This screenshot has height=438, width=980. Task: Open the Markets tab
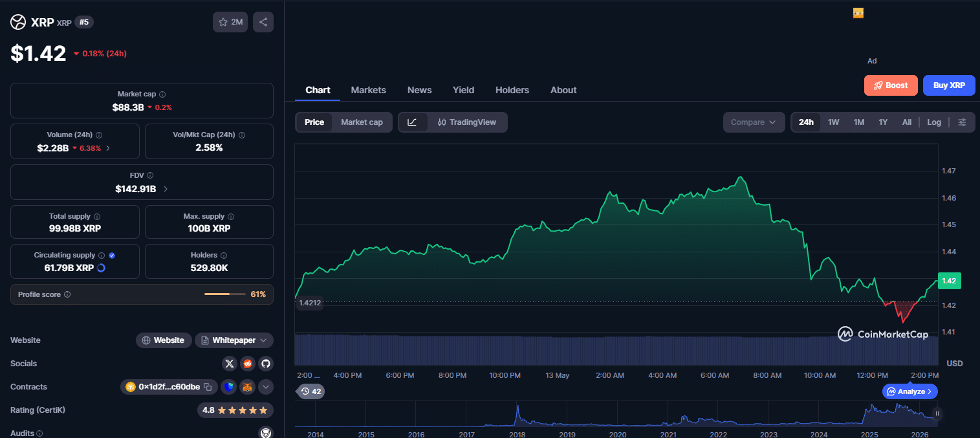click(x=368, y=90)
